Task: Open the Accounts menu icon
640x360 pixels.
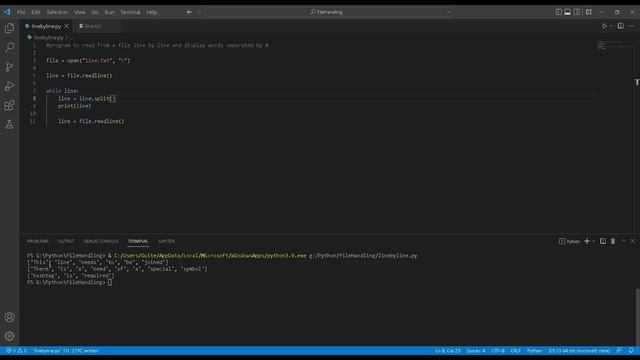Action: pos(9,317)
